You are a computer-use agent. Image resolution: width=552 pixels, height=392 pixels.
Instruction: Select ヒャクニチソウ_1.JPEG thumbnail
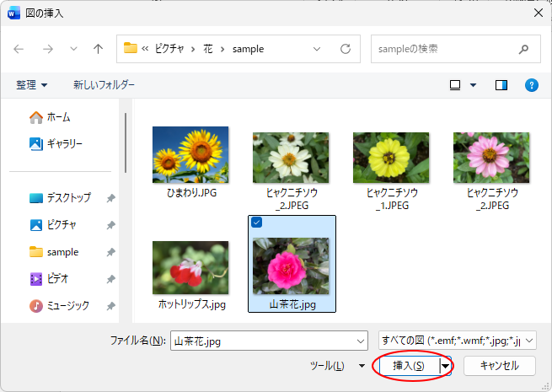391,158
